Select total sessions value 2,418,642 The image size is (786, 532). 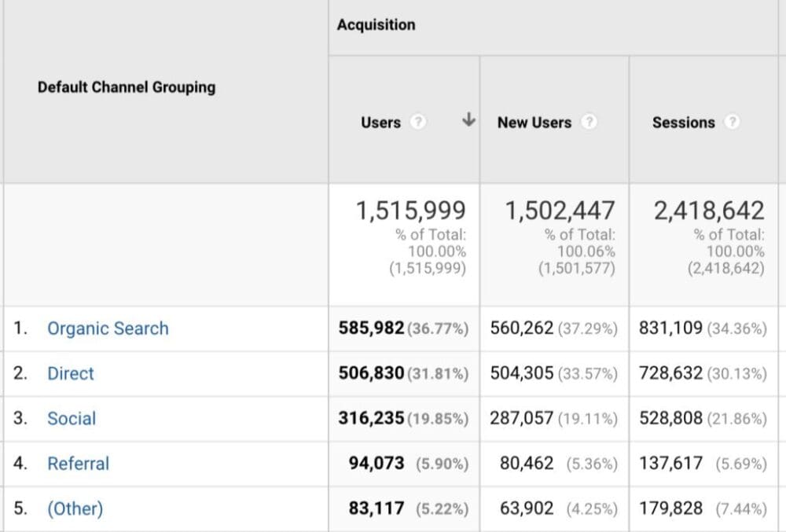point(709,211)
